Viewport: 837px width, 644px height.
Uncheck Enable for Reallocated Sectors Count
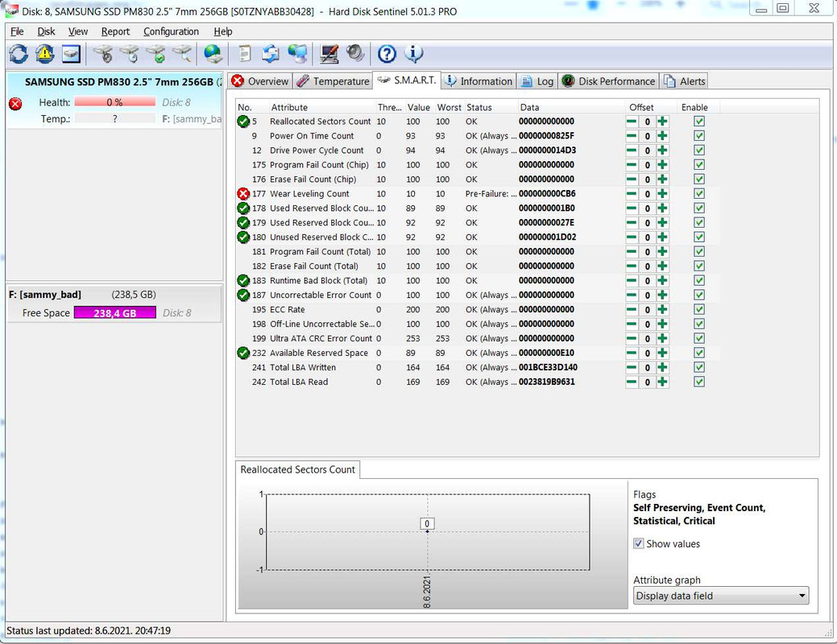(x=698, y=121)
